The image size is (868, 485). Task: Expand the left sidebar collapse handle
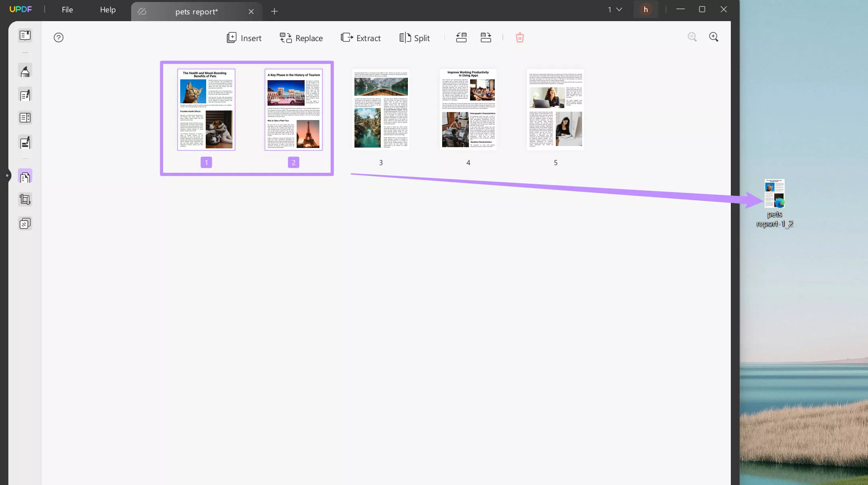click(x=7, y=175)
